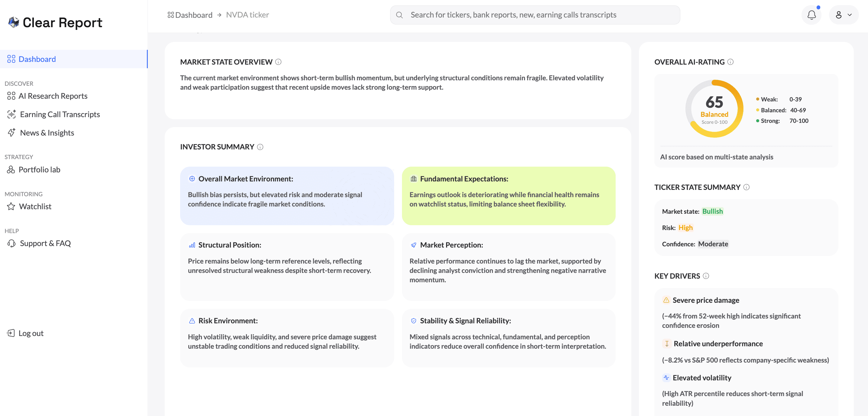Open the Watchlist
Viewport: 868px width, 416px height.
pos(35,206)
